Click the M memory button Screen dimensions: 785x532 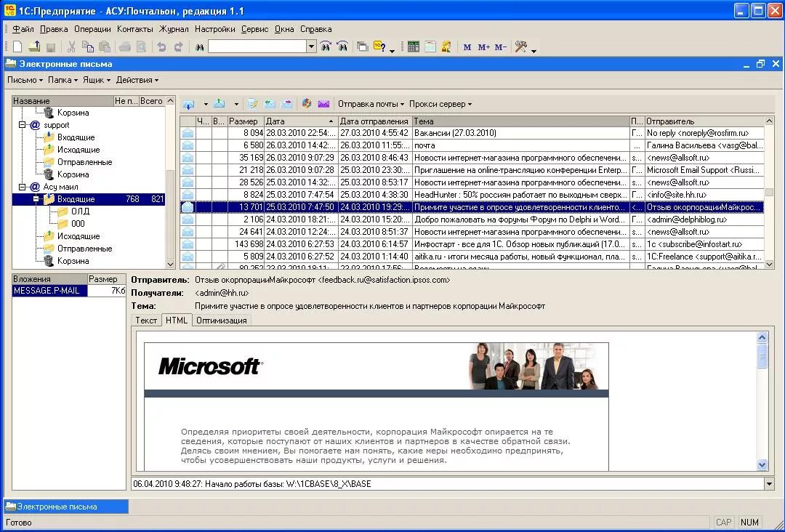[x=467, y=47]
